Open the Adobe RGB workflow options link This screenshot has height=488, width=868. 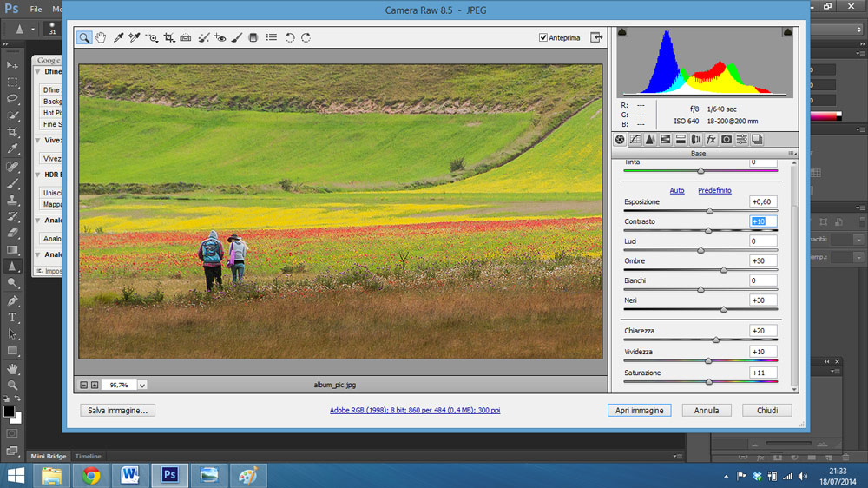coord(415,410)
